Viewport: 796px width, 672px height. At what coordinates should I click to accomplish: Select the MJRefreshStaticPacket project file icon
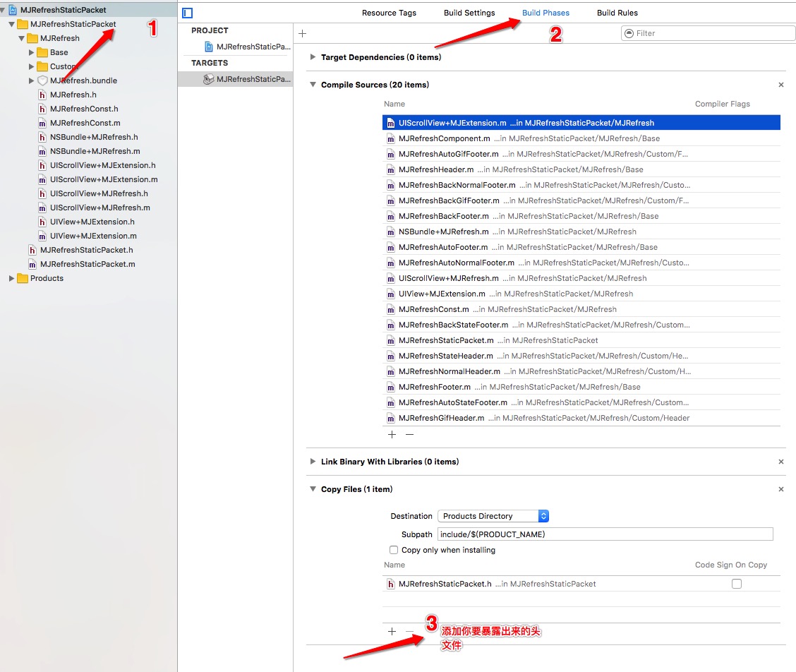point(209,47)
